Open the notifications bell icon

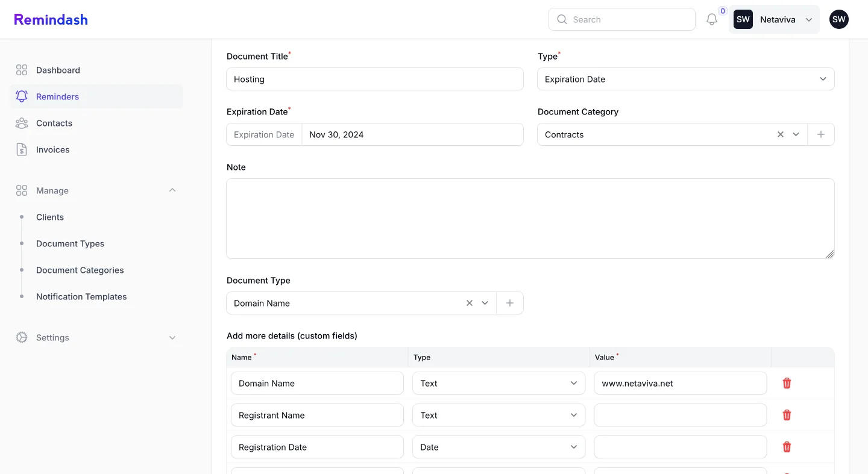[x=712, y=19]
